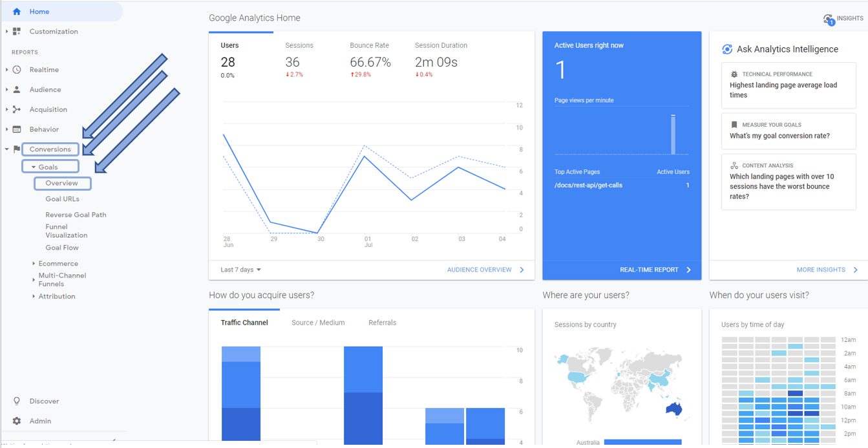The height and width of the screenshot is (448, 868).
Task: Click the Acquisition branching icon
Action: (17, 110)
